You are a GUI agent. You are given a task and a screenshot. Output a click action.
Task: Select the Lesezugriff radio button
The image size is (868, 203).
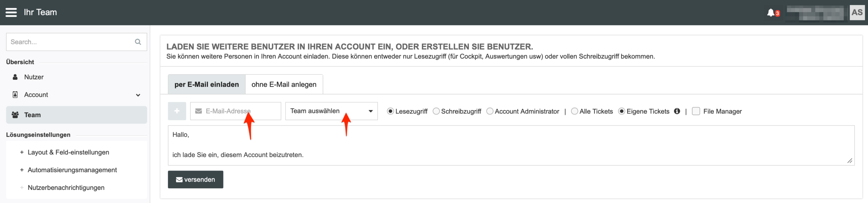(x=390, y=111)
